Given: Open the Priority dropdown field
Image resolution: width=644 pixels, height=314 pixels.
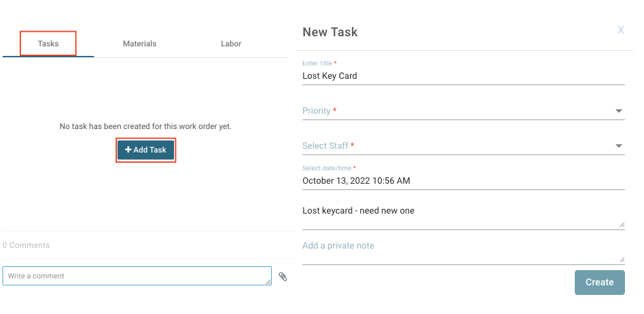Looking at the screenshot, I should pyautogui.click(x=457, y=111).
